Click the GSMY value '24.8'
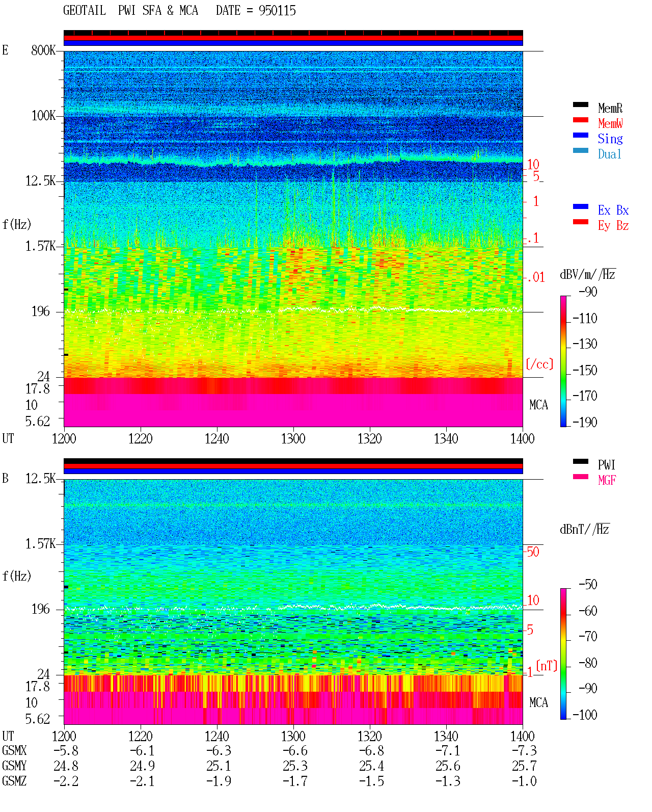 click(x=66, y=766)
